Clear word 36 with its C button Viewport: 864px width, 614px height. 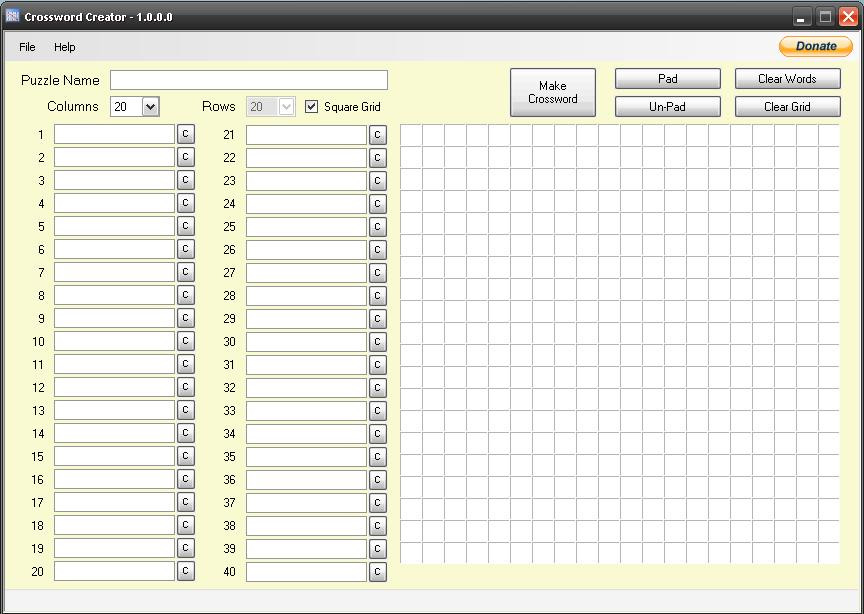[377, 480]
